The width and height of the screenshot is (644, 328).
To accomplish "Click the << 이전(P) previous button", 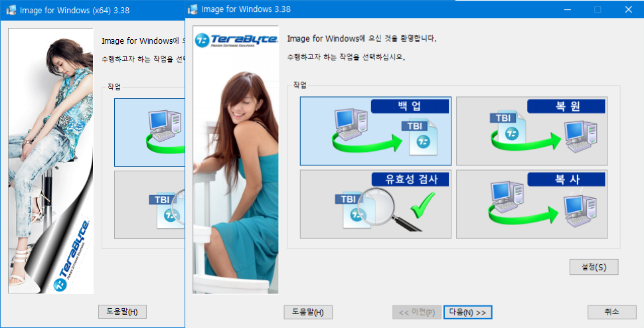I will click(x=417, y=313).
